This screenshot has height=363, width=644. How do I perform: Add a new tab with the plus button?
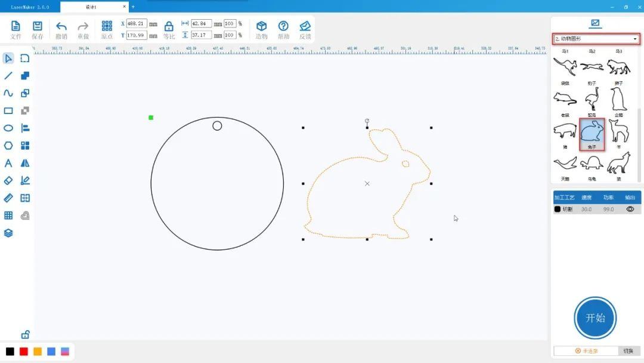point(133,7)
